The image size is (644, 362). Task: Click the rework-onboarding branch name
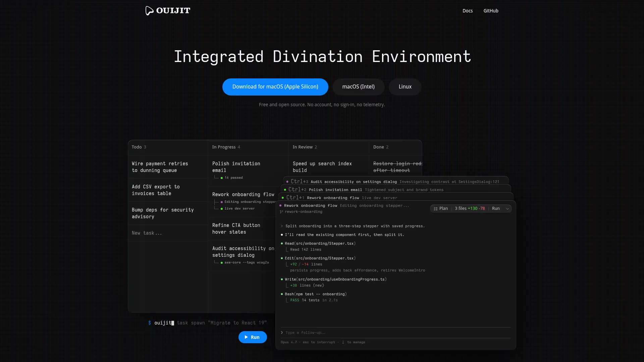[304, 212]
